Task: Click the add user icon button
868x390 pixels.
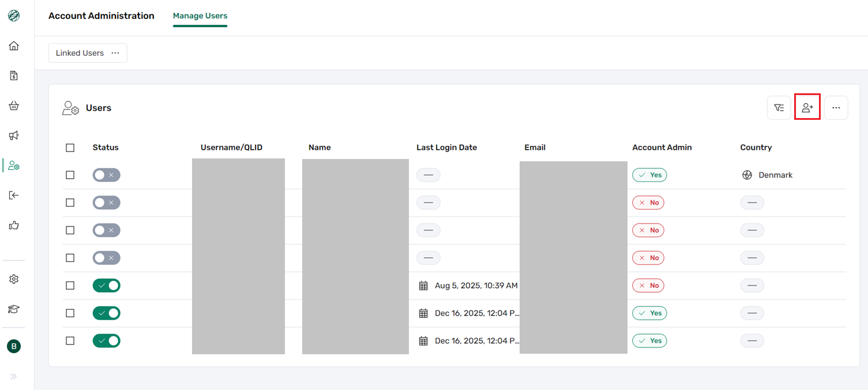Action: 807,108
